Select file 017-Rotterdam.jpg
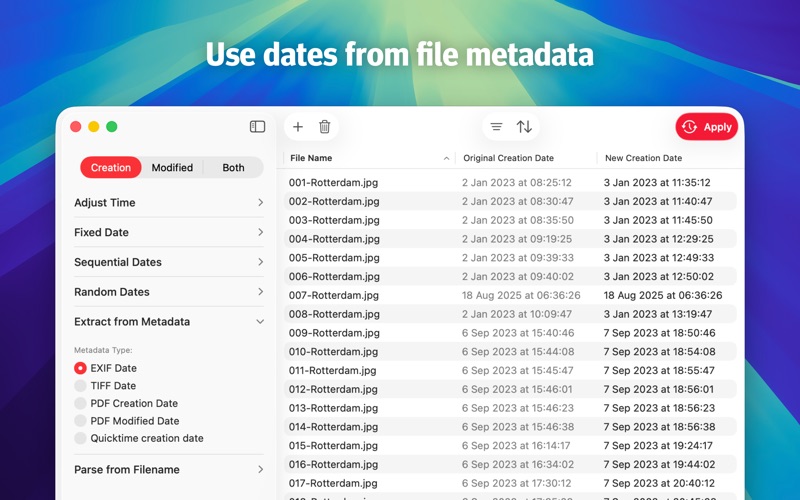The width and height of the screenshot is (800, 500). [333, 483]
